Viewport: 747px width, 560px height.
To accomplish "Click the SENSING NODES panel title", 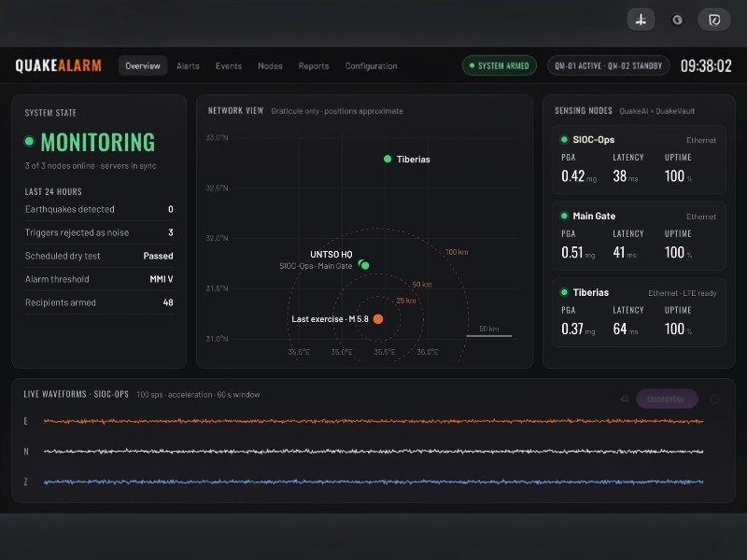I will [x=583, y=110].
